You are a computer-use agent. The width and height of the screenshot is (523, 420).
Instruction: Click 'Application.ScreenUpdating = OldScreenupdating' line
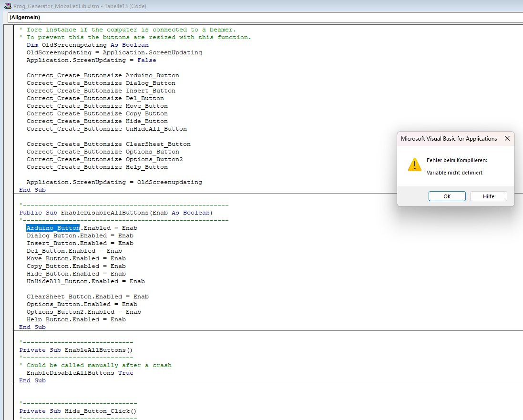click(x=114, y=182)
